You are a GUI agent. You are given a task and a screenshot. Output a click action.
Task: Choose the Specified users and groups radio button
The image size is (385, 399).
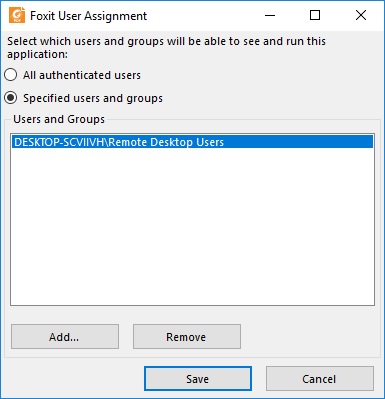(11, 98)
